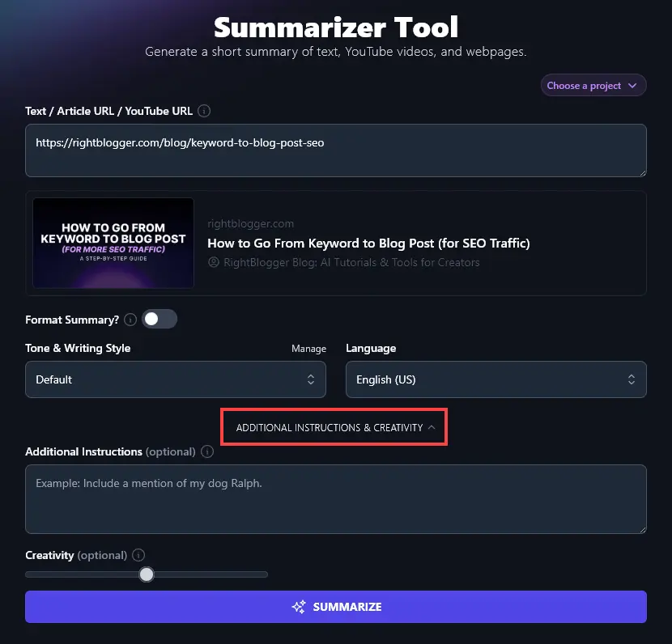Viewport: 672px width, 644px height.
Task: Open the Text / Article URL info tooltip
Action: pyautogui.click(x=202, y=111)
